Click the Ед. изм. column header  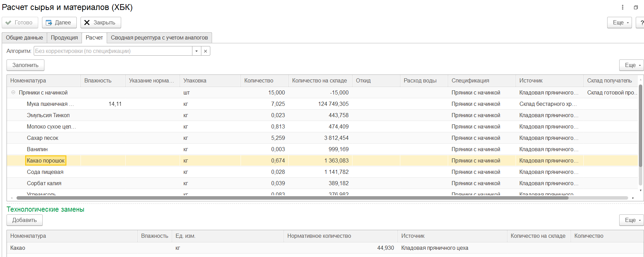tap(228, 236)
